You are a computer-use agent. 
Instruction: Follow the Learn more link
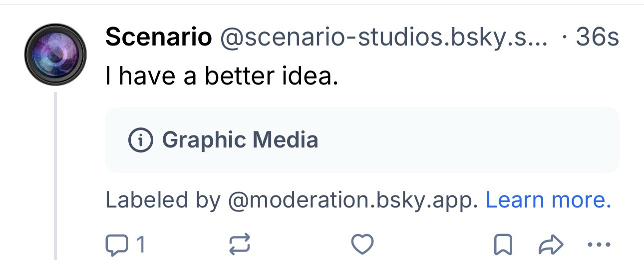coord(548,200)
